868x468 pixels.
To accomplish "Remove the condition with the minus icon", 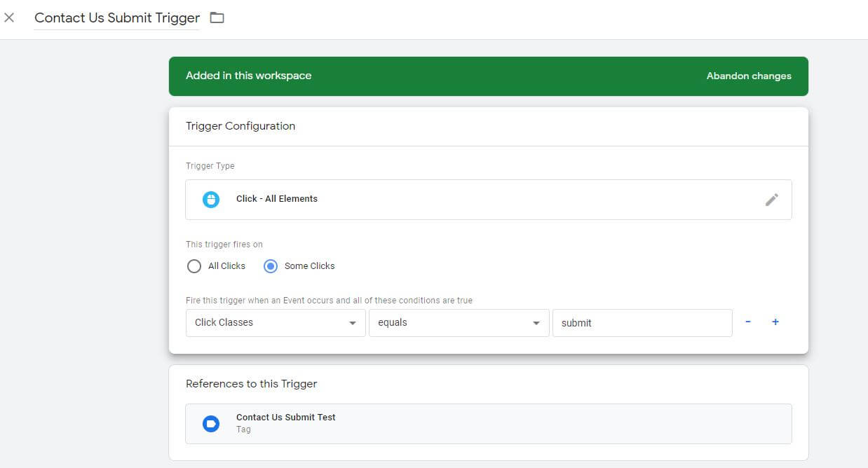I will click(x=748, y=322).
